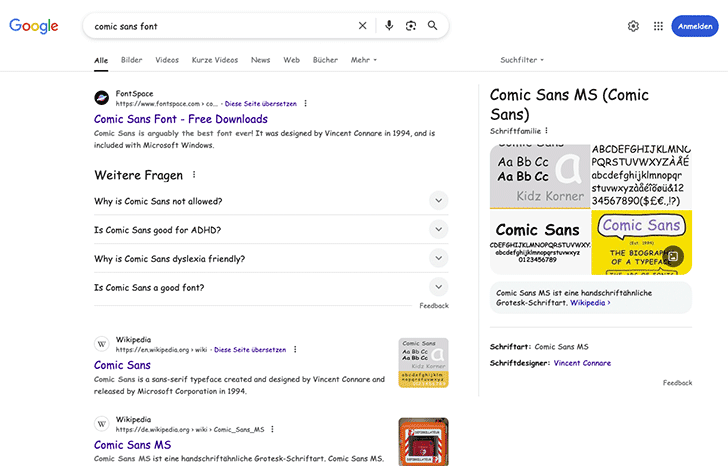Follow the Wikipedia link in knowledge panel
This screenshot has width=728, height=466.
pyautogui.click(x=590, y=303)
